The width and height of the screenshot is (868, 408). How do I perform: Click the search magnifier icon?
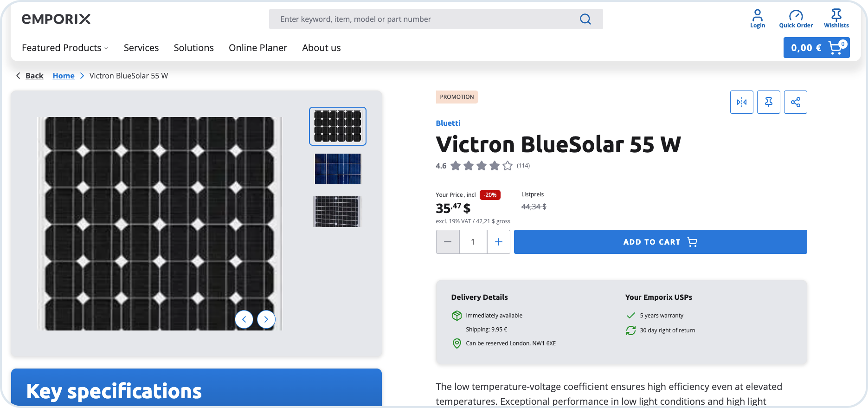coord(585,19)
